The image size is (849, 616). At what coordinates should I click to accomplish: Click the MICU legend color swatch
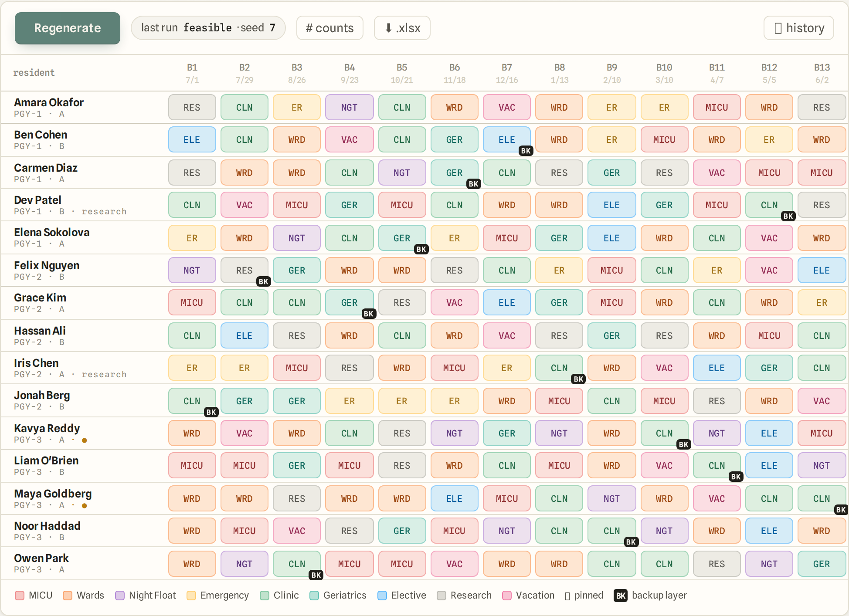(x=20, y=596)
